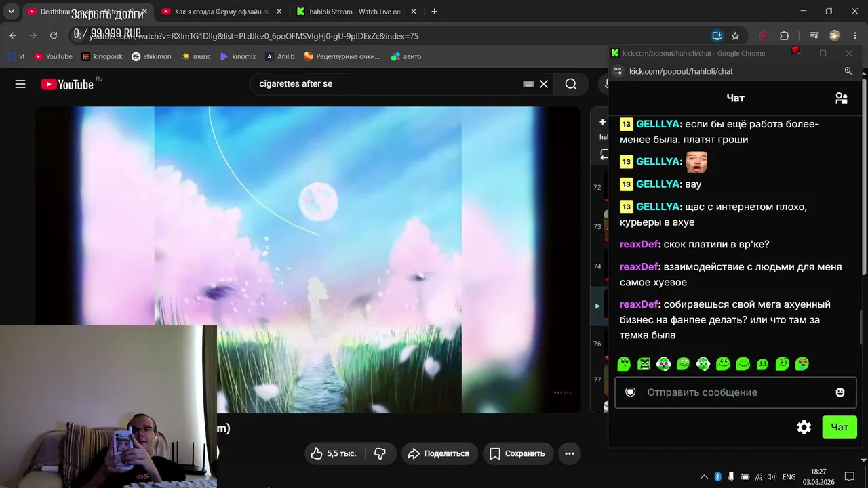Image resolution: width=868 pixels, height=488 pixels.
Task: Switch input language ENG in taskbar
Action: tap(789, 476)
